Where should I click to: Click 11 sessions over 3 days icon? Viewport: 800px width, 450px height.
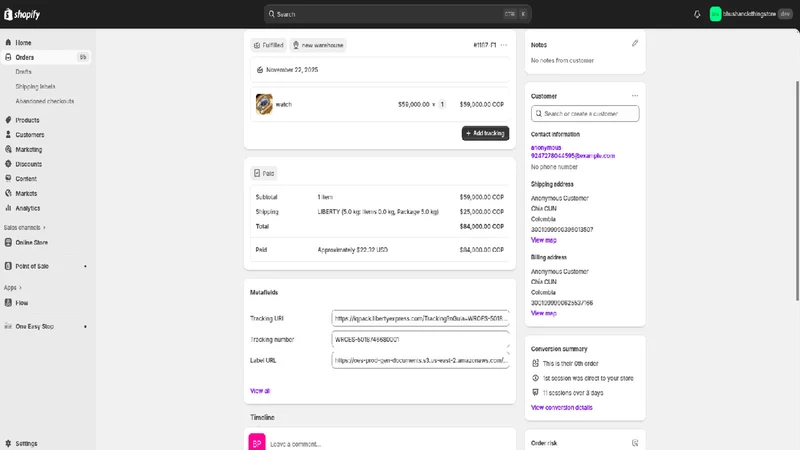click(x=535, y=392)
